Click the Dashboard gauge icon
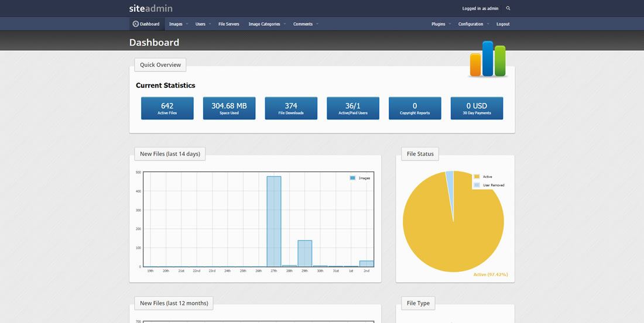Viewport: 644px width, 323px height. 136,24
